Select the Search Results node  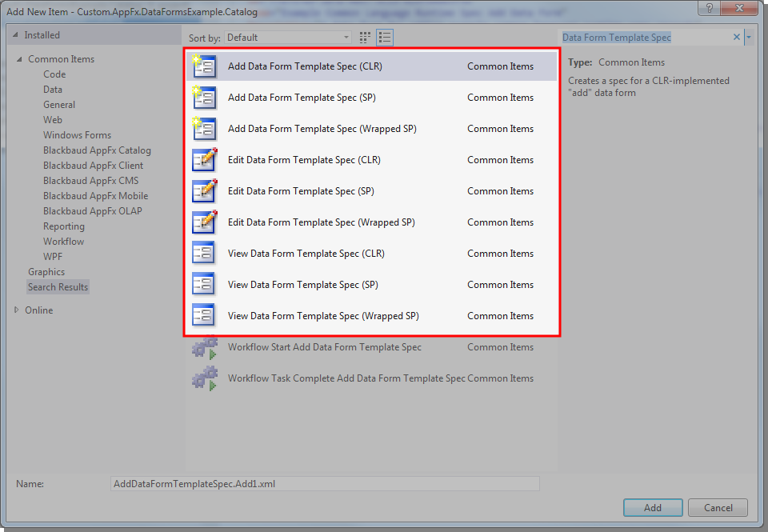tap(58, 287)
